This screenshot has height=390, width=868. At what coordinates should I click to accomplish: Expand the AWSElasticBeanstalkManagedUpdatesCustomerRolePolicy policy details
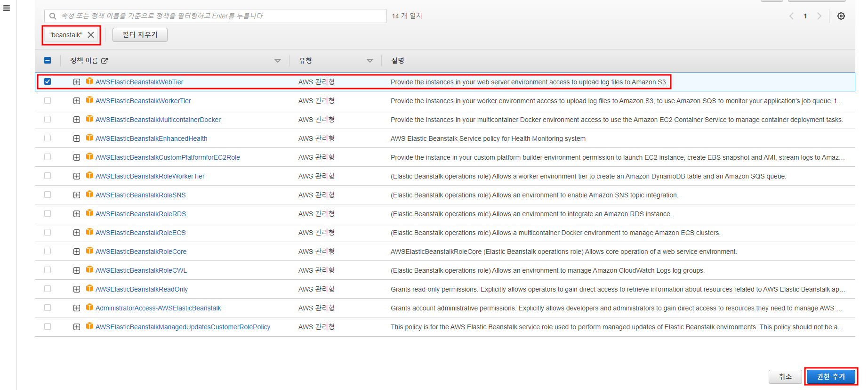pyautogui.click(x=77, y=327)
